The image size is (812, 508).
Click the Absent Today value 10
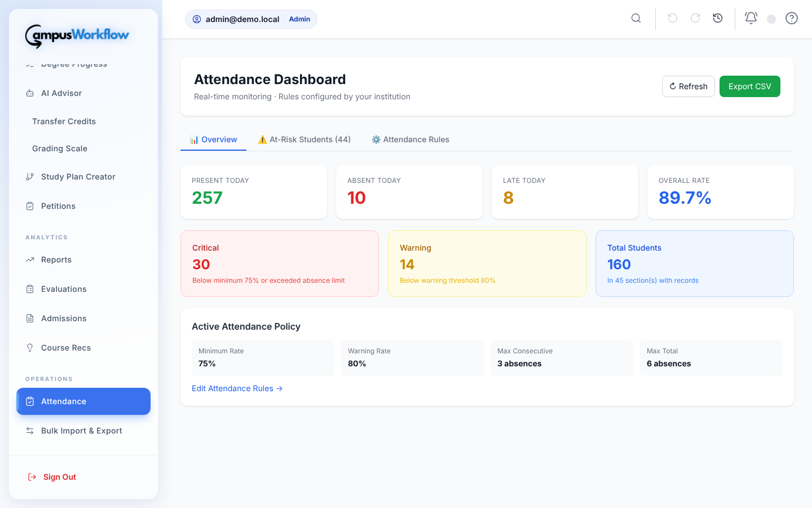click(x=356, y=198)
